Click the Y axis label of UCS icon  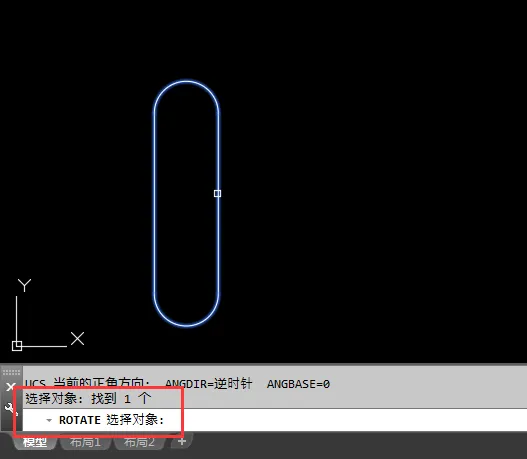click(24, 285)
